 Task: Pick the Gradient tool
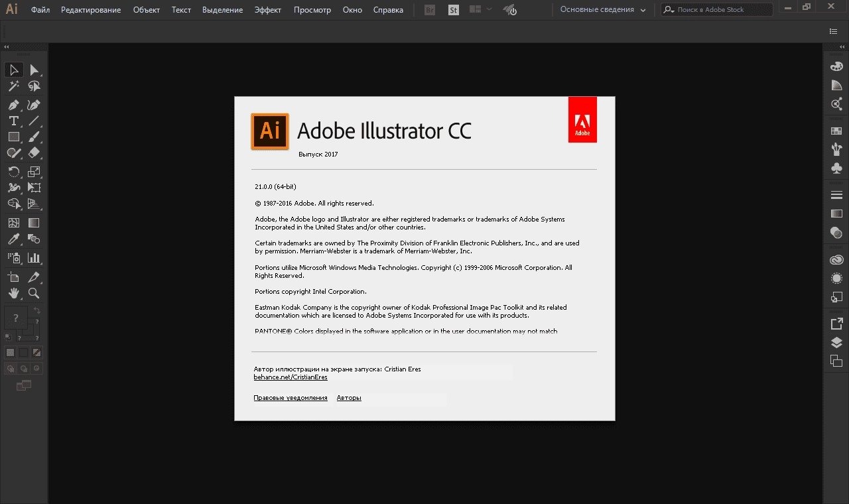[x=34, y=223]
